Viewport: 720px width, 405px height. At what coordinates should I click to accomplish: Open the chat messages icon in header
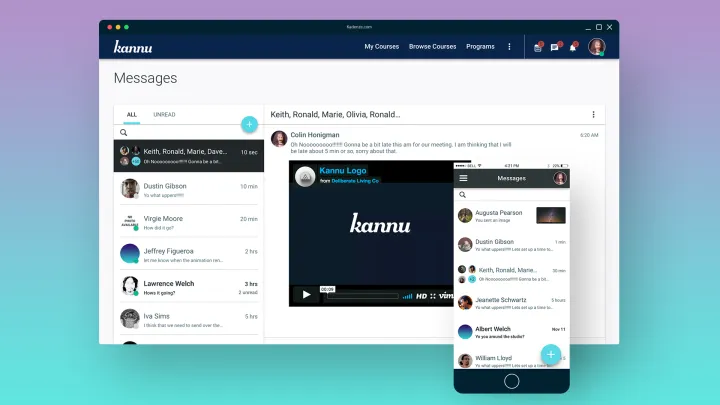tap(555, 47)
